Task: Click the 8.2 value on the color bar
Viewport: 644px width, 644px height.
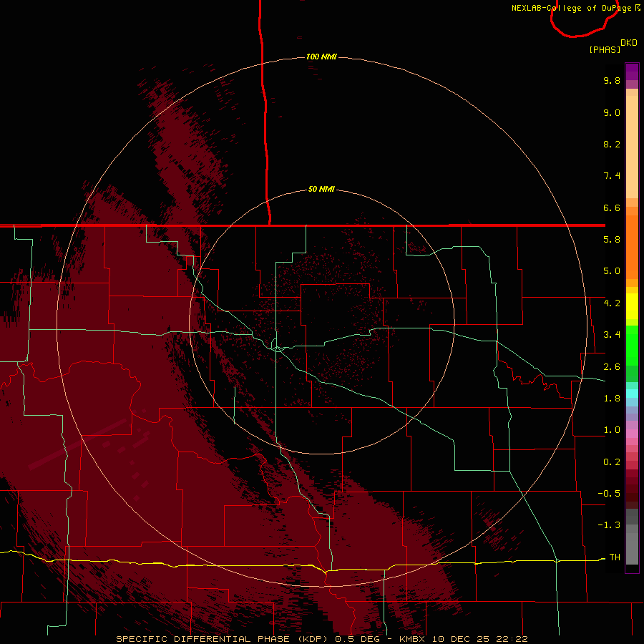Action: click(x=612, y=144)
